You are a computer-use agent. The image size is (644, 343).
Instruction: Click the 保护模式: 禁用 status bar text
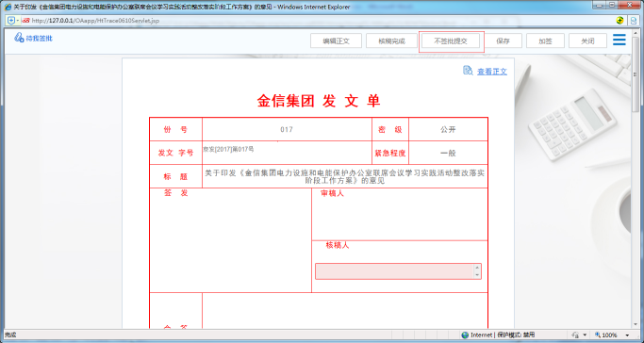(x=516, y=335)
